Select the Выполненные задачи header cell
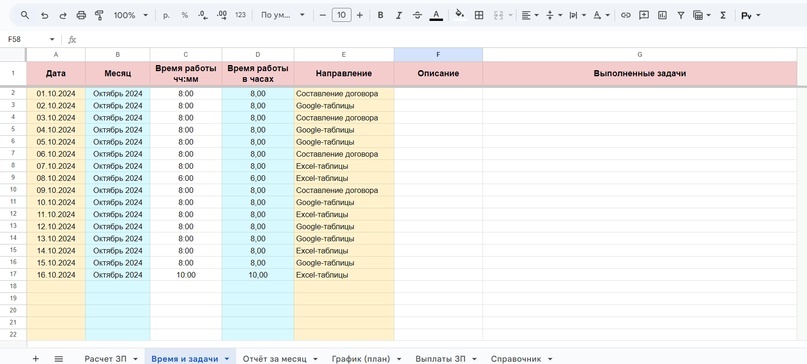The height and width of the screenshot is (364, 807). click(x=640, y=74)
